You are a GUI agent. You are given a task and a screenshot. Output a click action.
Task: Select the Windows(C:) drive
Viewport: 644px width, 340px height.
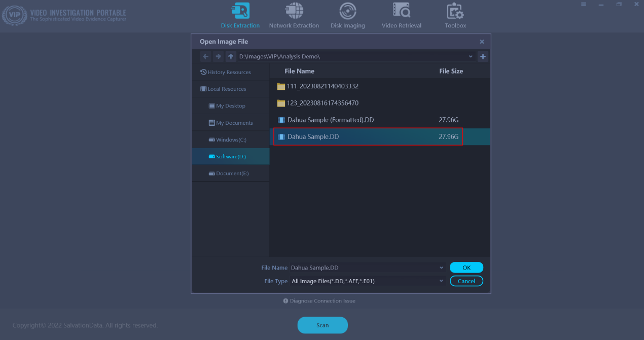tap(231, 140)
